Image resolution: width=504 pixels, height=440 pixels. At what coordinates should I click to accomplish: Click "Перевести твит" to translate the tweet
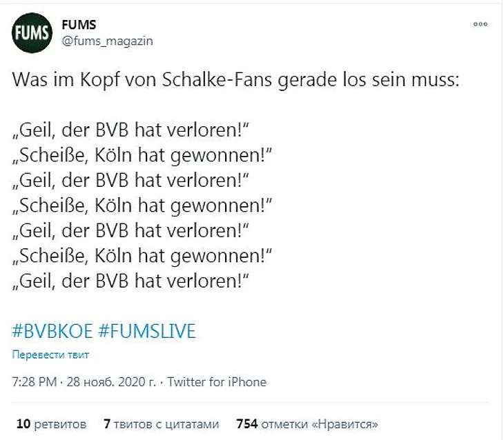tap(50, 355)
